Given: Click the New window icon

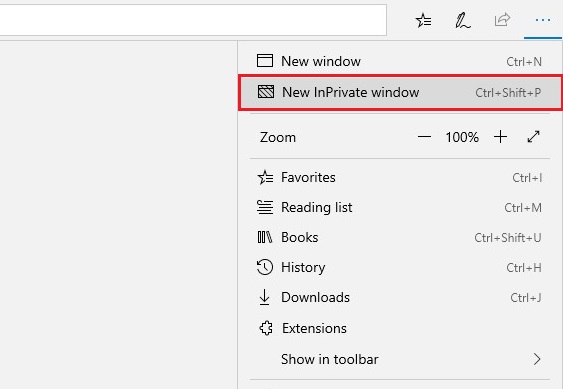Looking at the screenshot, I should click(265, 61).
